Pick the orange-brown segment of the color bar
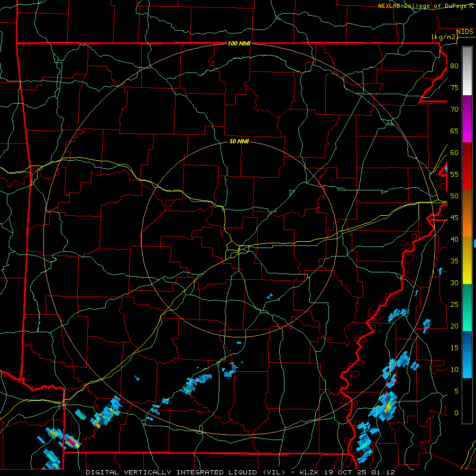Viewport: 476px width, 476px height. tap(467, 213)
